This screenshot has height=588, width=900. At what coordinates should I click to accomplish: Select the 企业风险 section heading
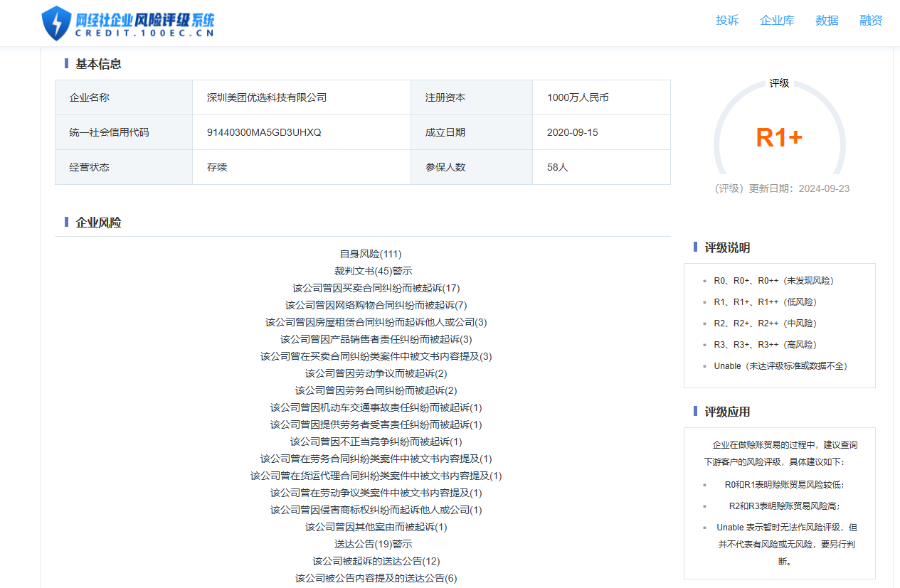click(x=98, y=223)
